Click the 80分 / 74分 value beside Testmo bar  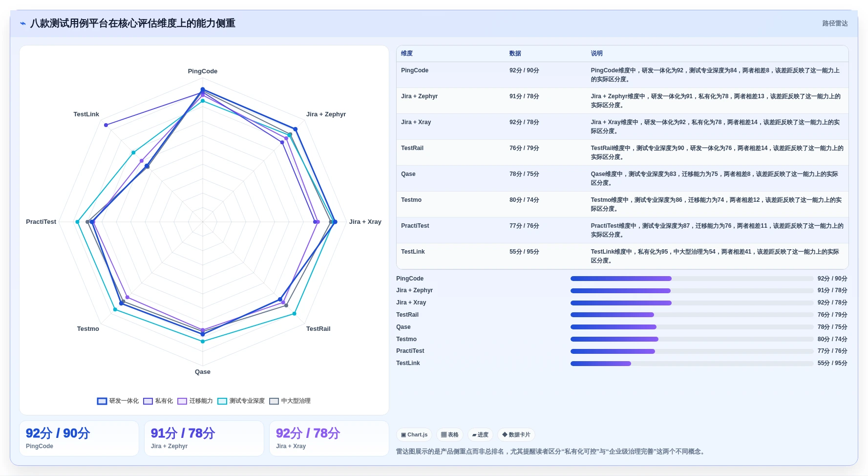832,339
